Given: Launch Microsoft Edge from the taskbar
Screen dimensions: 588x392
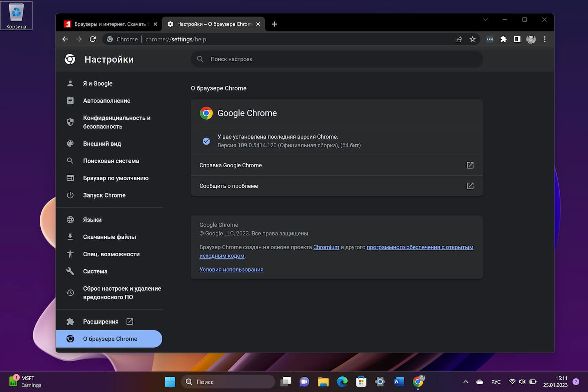Looking at the screenshot, I should [x=342, y=382].
